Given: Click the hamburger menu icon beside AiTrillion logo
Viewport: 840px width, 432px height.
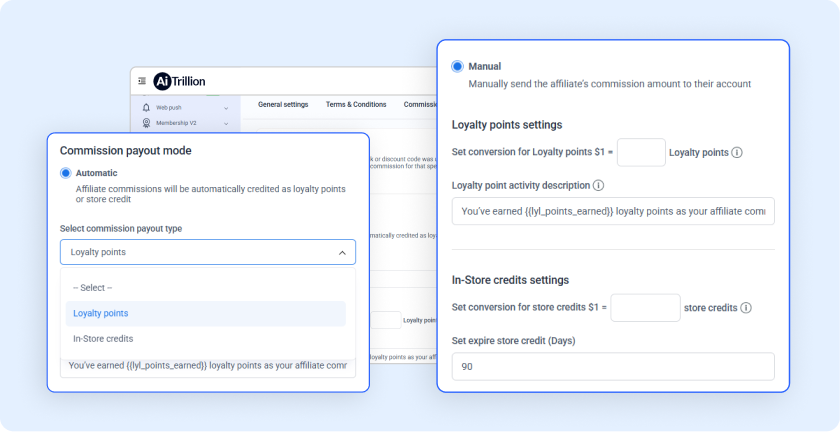Looking at the screenshot, I should 142,81.
